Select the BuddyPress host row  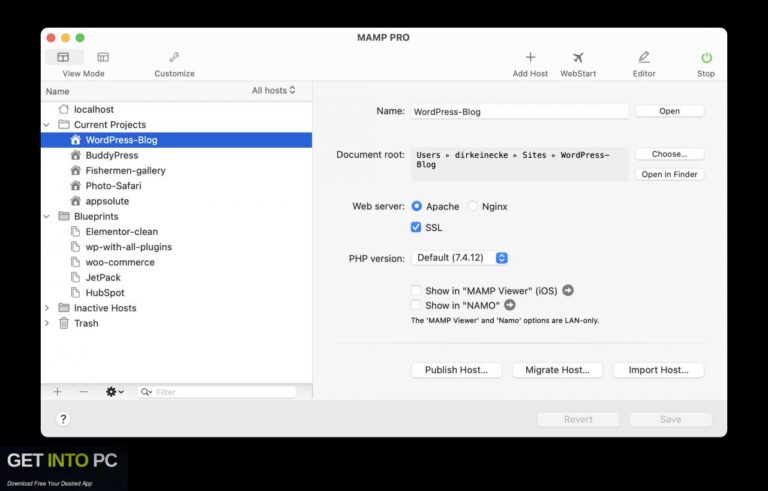point(176,155)
